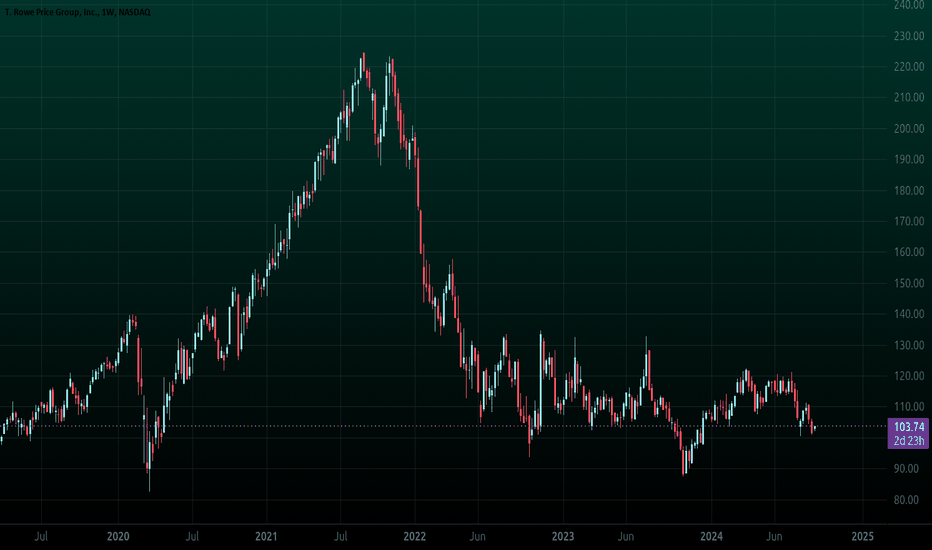Click the 120.00 price axis label
This screenshot has width=932, height=550.
pyautogui.click(x=909, y=376)
